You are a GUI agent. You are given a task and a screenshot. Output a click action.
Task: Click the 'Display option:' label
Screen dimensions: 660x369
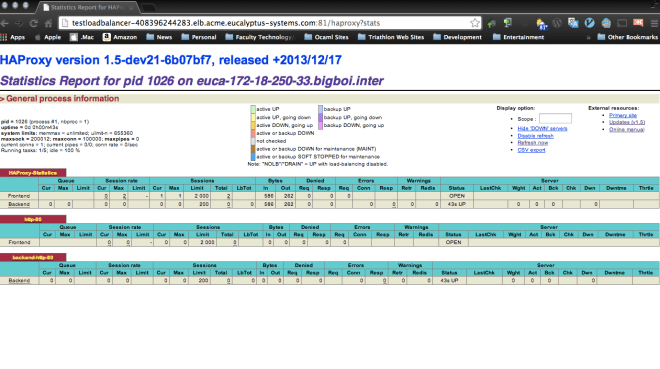[x=516, y=108]
